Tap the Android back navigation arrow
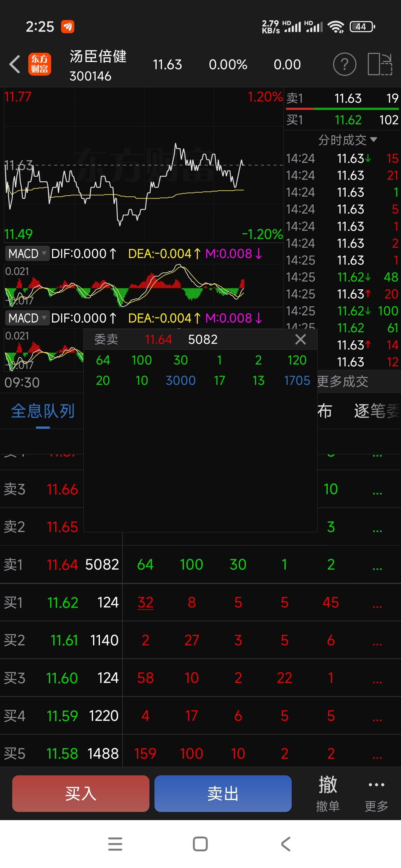 [x=285, y=844]
